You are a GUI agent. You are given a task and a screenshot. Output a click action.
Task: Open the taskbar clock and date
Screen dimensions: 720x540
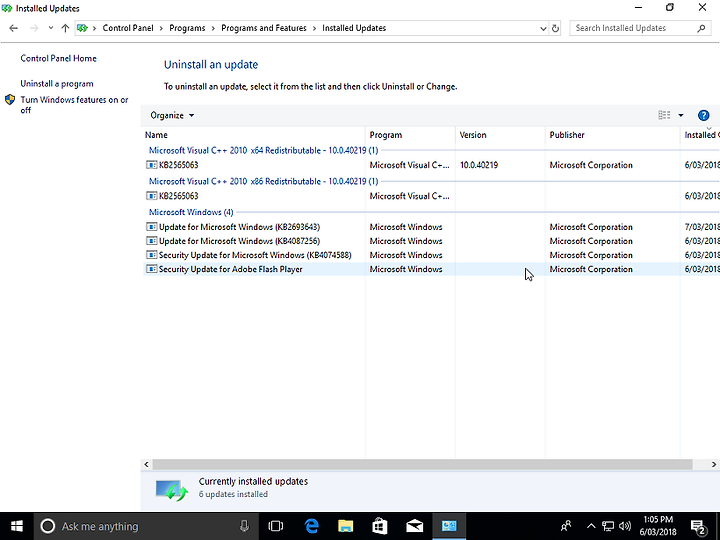(658, 526)
